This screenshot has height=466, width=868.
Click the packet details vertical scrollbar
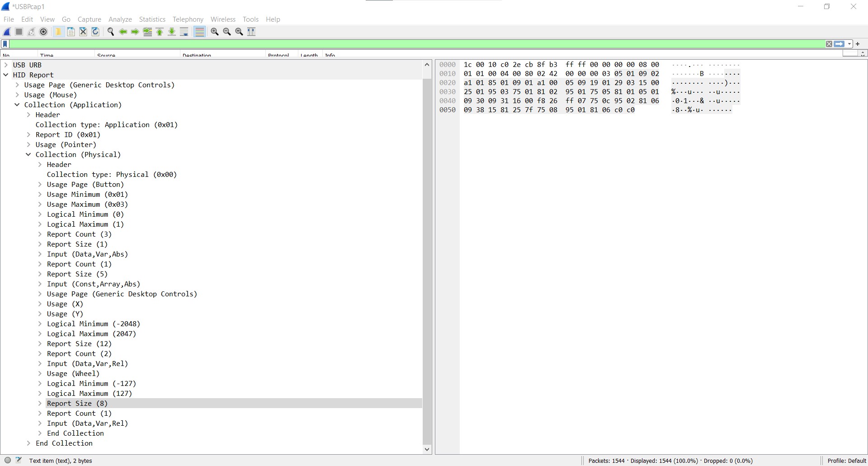(x=427, y=262)
